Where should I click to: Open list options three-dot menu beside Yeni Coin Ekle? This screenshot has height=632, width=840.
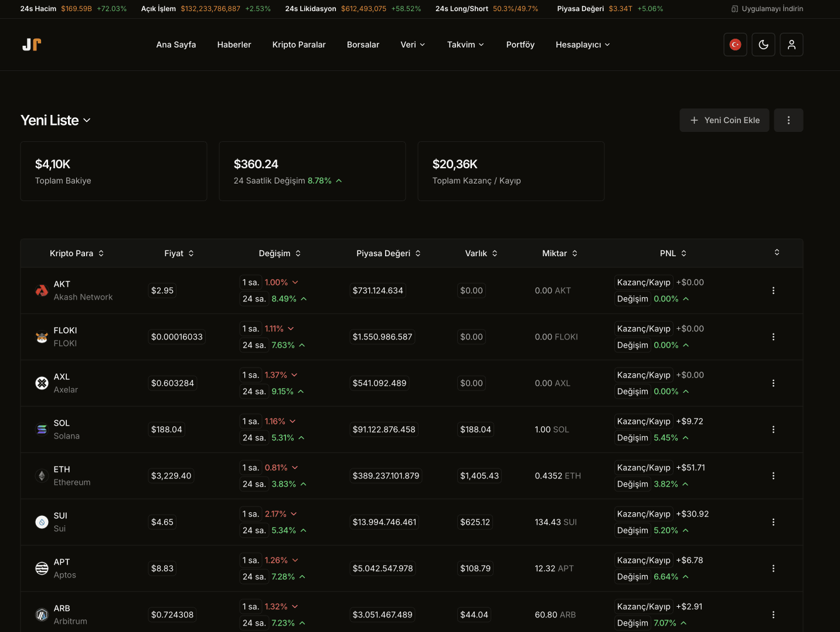click(788, 120)
